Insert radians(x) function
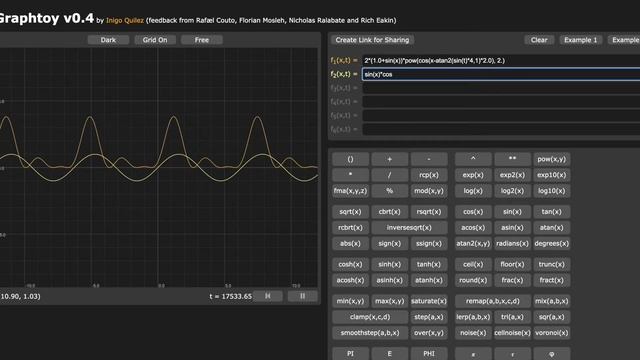Viewport: 640px width, 360px height. [512, 244]
